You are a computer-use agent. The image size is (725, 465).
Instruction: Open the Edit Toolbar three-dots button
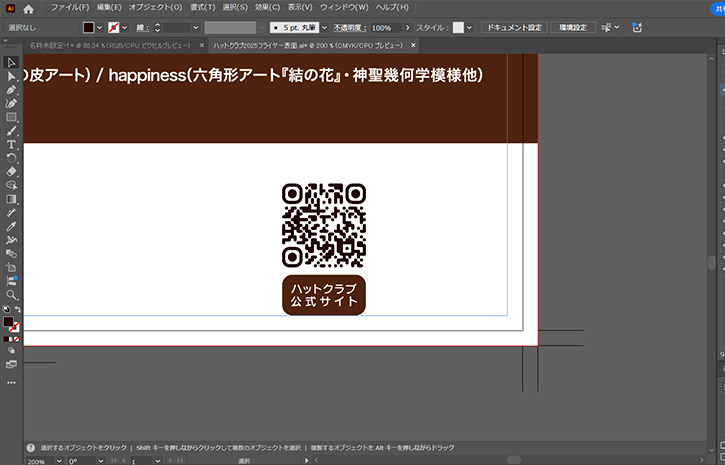11,382
